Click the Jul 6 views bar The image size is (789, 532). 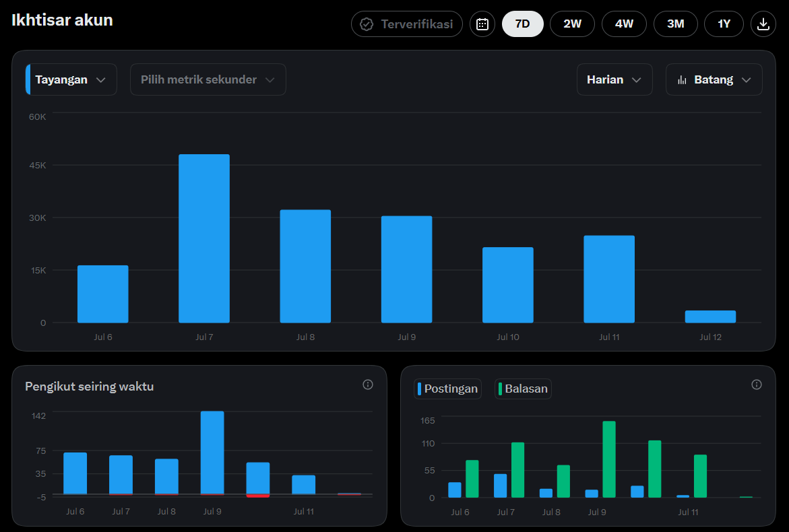[102, 294]
